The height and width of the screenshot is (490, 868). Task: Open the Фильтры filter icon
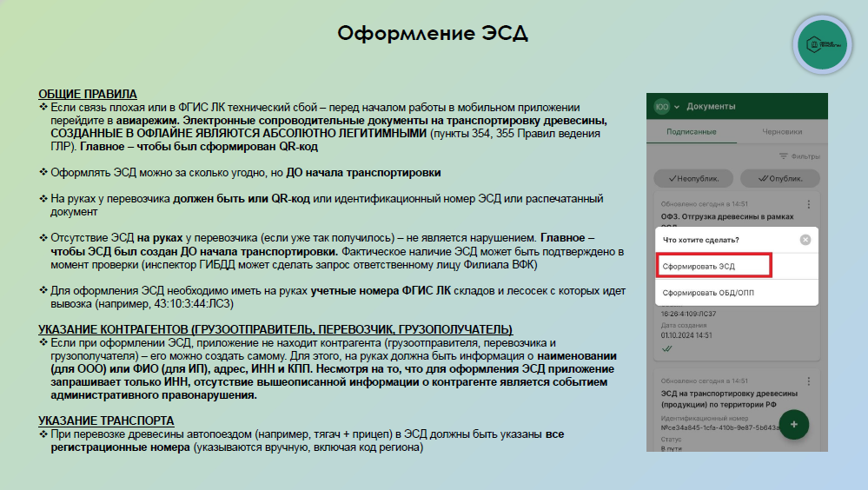click(x=799, y=156)
